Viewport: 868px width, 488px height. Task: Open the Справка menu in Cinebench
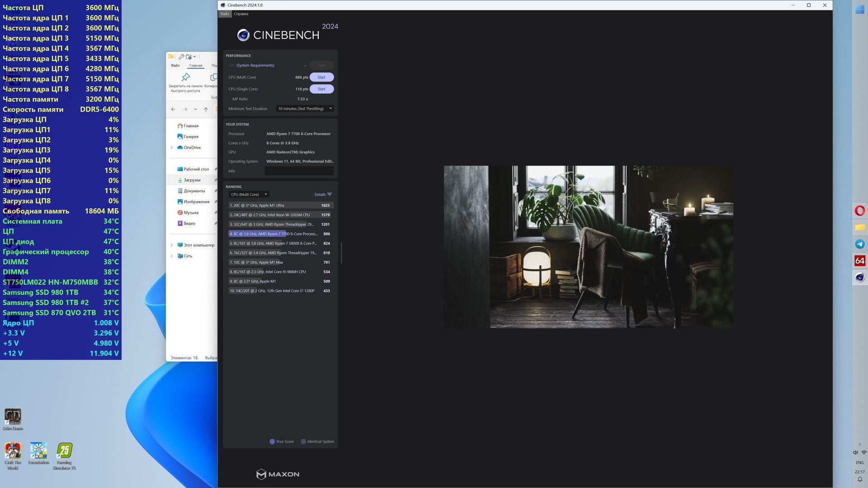[241, 14]
